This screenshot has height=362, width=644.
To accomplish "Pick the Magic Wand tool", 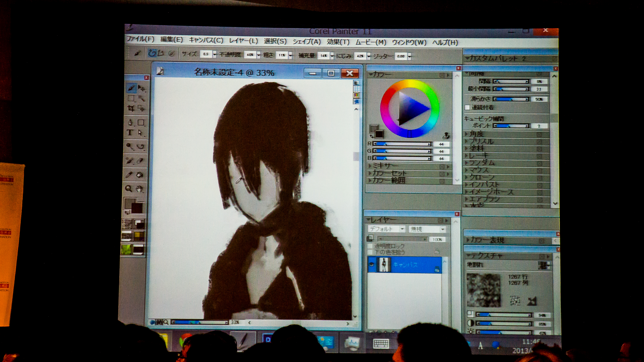I will tap(141, 98).
